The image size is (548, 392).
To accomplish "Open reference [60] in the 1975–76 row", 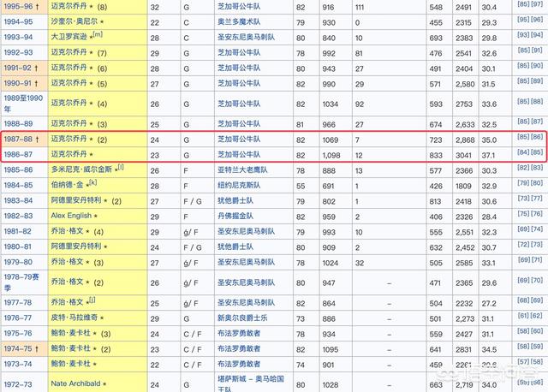I will pos(537,331).
